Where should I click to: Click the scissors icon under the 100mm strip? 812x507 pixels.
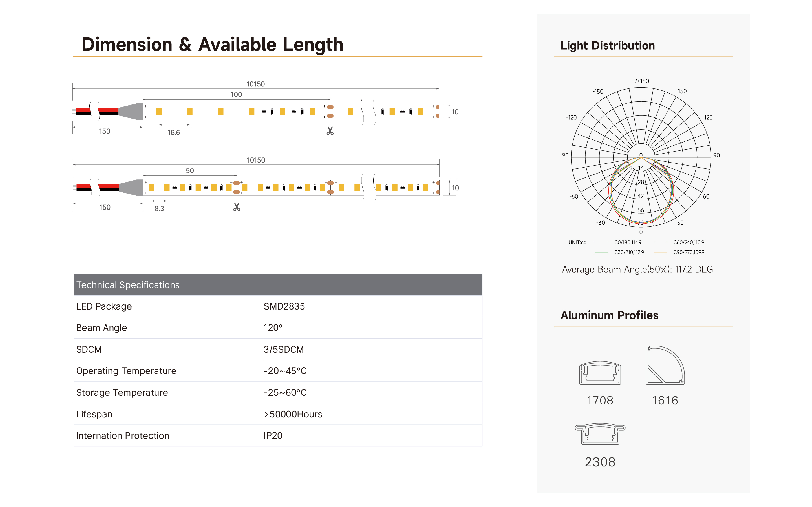coord(330,131)
